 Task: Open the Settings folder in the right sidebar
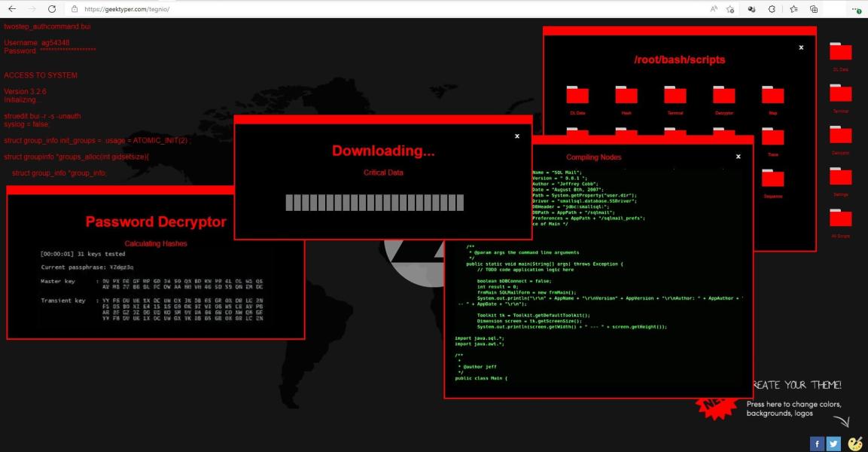(840, 177)
